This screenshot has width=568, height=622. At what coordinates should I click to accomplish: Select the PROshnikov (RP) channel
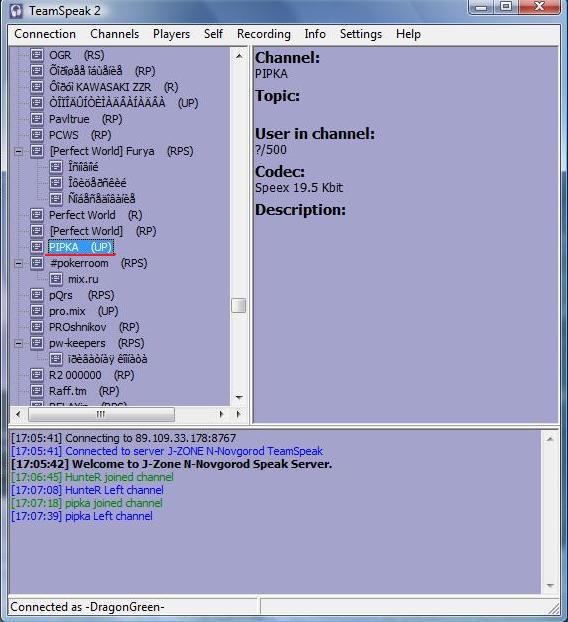tap(94, 327)
